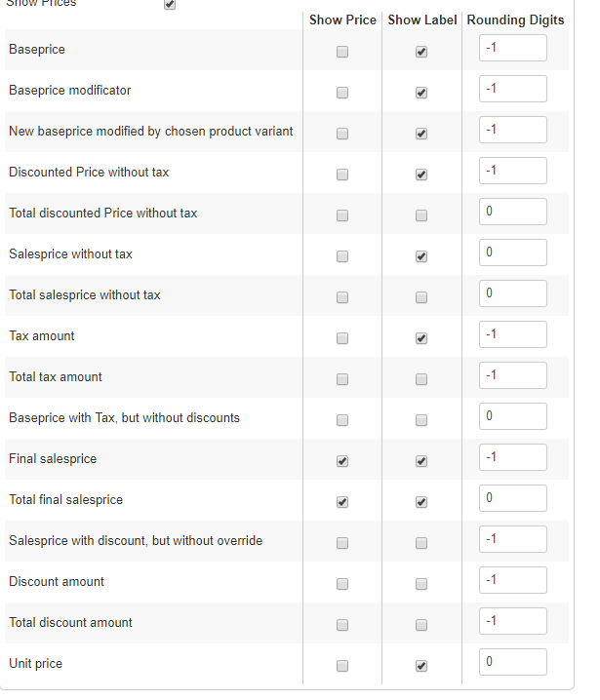Enable Show Price for Salesprice without tax
Screen dimensions: 600x700
342,257
